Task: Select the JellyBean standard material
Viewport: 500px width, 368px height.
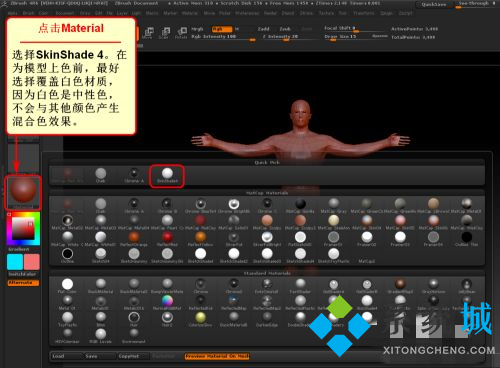Action: coord(467,286)
